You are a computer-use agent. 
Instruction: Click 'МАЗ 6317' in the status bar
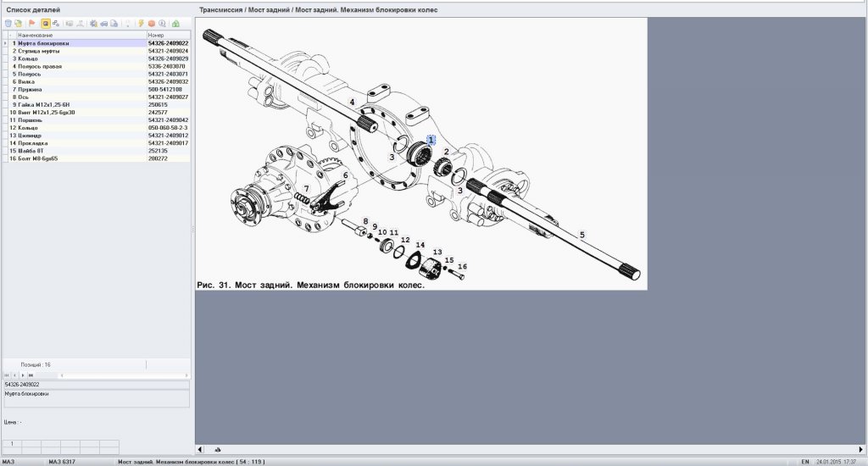click(61, 462)
